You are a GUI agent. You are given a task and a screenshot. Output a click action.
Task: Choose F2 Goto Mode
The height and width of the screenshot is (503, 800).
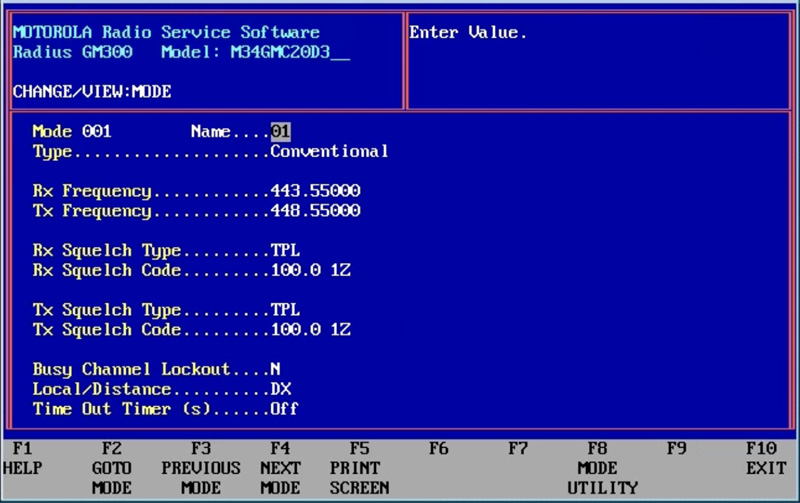[112, 468]
